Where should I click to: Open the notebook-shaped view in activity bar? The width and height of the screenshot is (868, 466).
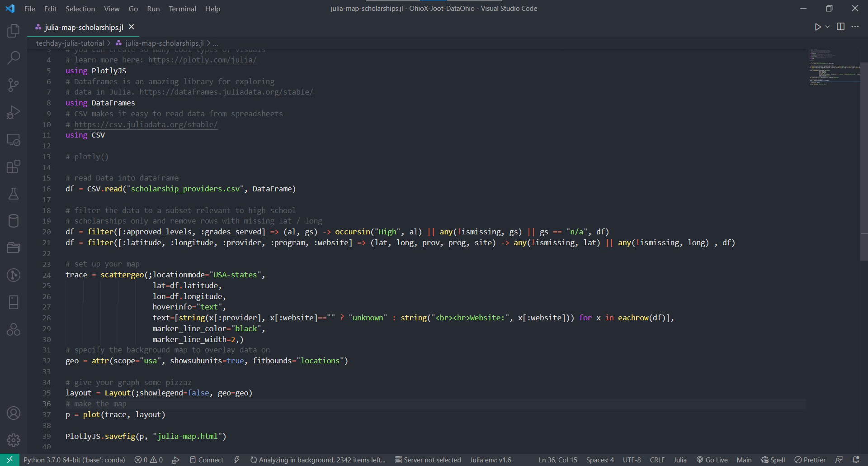coord(14,302)
